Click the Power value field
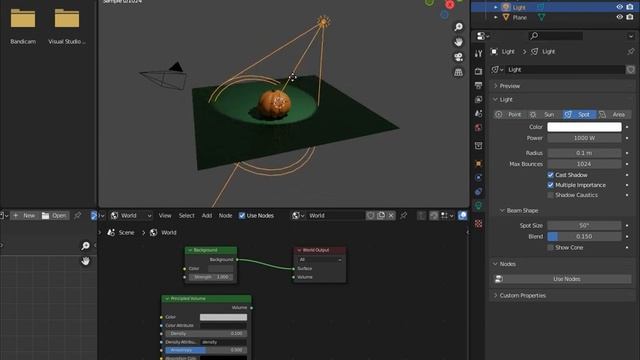This screenshot has width=640, height=360. pos(584,138)
